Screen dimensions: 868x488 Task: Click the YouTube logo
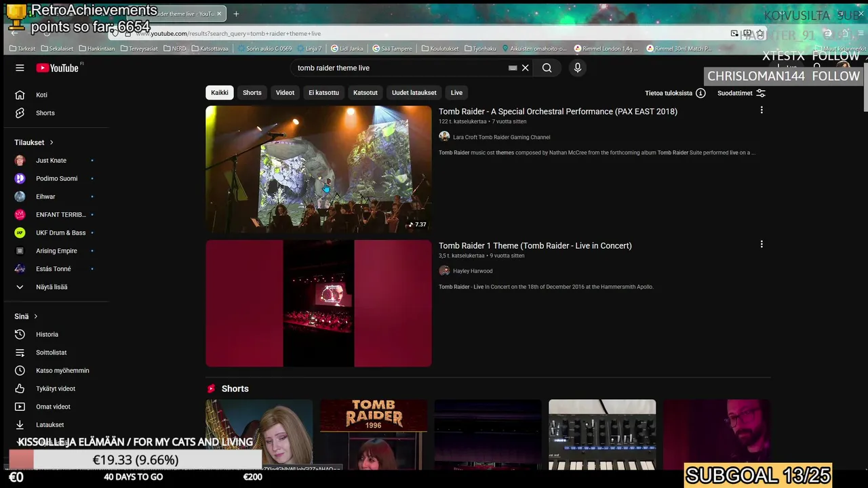[58, 68]
